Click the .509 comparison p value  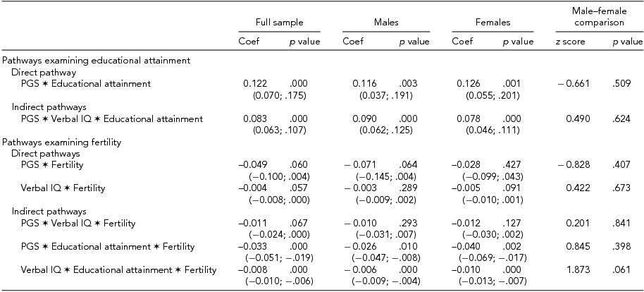619,84
